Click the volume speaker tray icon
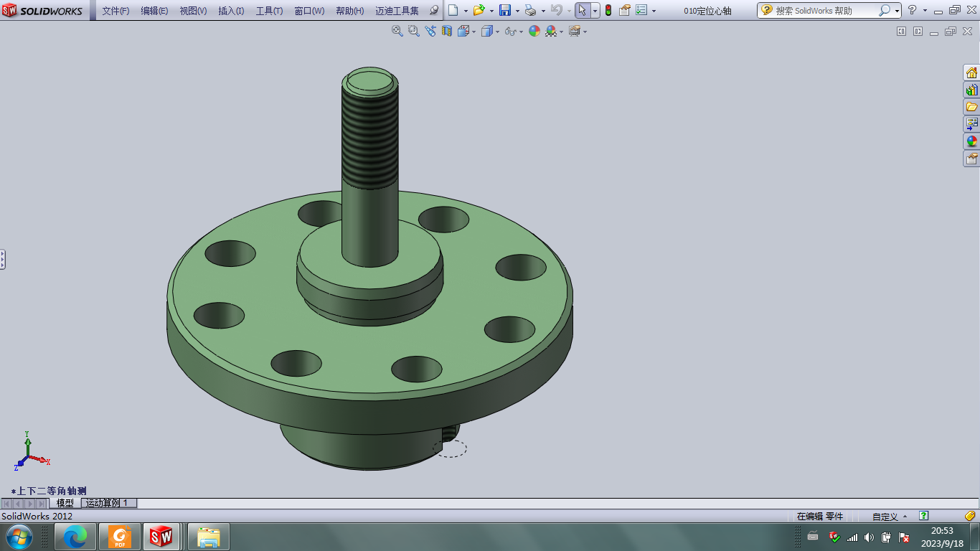Viewport: 980px width, 551px height. tap(869, 537)
